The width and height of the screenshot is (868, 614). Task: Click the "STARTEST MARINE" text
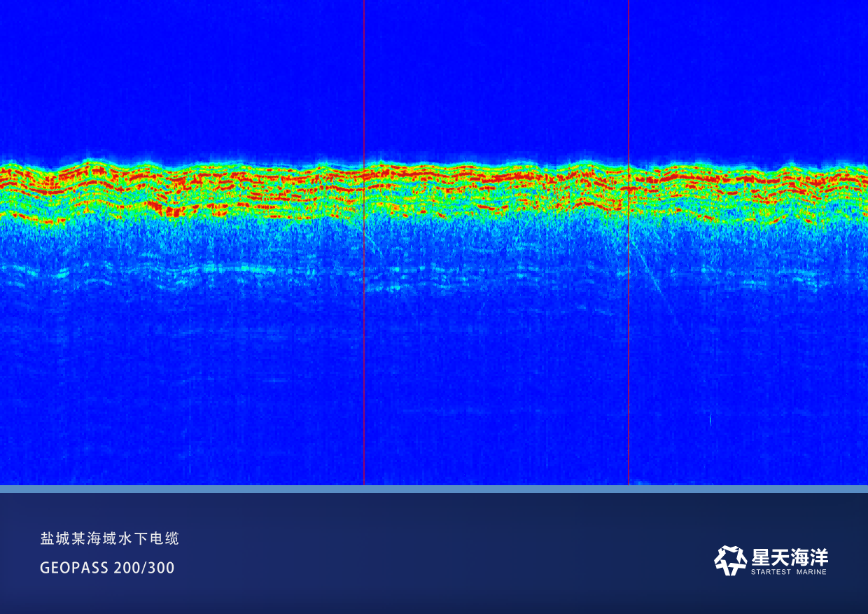(789, 572)
